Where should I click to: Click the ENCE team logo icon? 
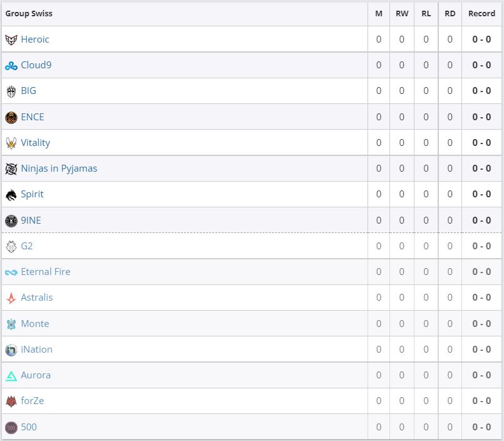pos(11,117)
